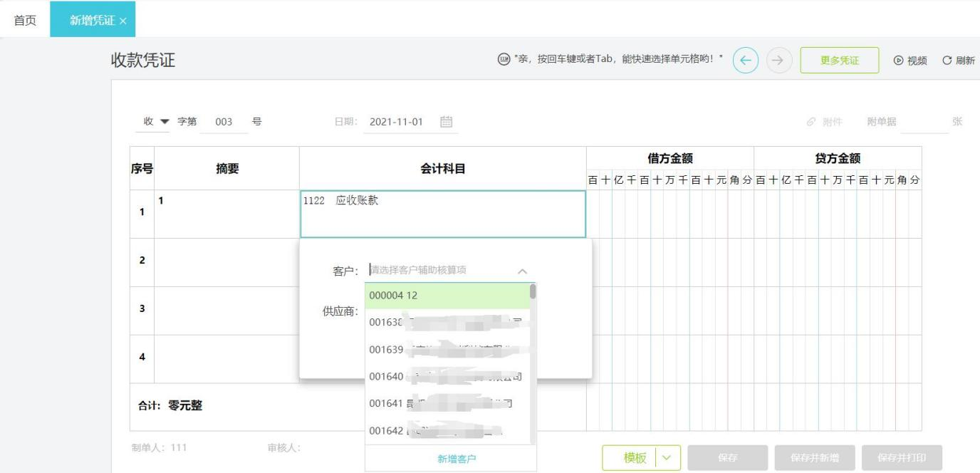Click the 保存并打印 button
This screenshot has width=980, height=473.
pyautogui.click(x=901, y=458)
